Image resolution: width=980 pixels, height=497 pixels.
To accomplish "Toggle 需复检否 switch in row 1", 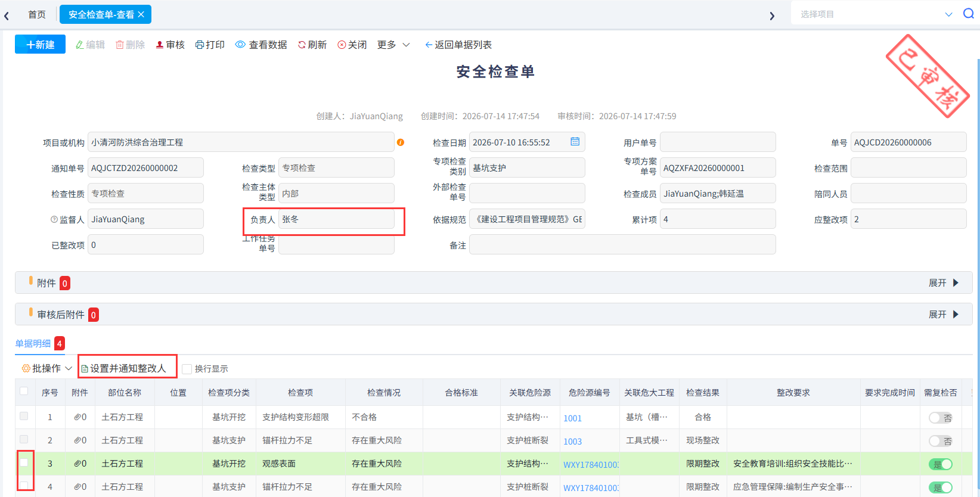I will click(941, 418).
